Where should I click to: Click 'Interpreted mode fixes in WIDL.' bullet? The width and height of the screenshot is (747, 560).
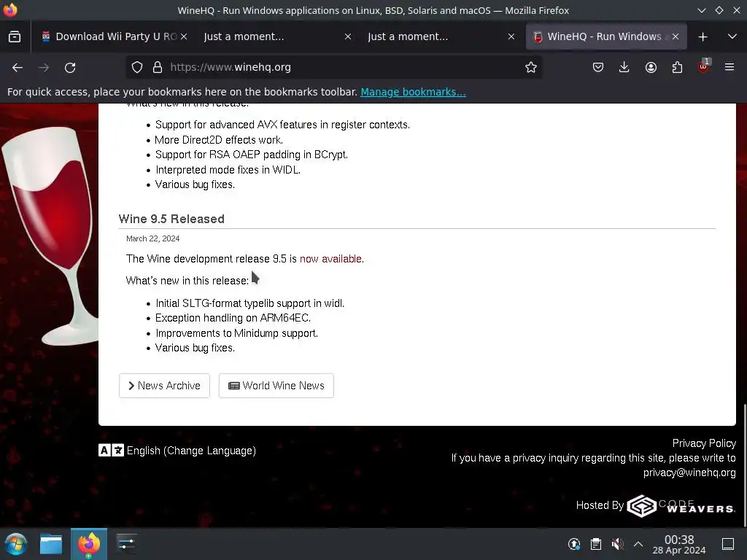tap(228, 170)
